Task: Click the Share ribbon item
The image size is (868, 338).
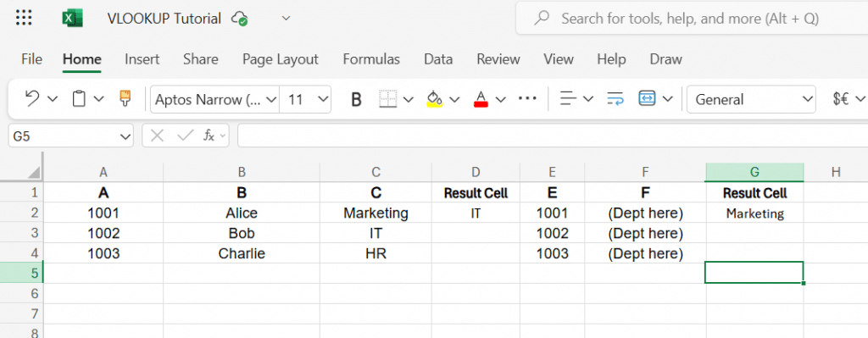Action: [x=200, y=59]
